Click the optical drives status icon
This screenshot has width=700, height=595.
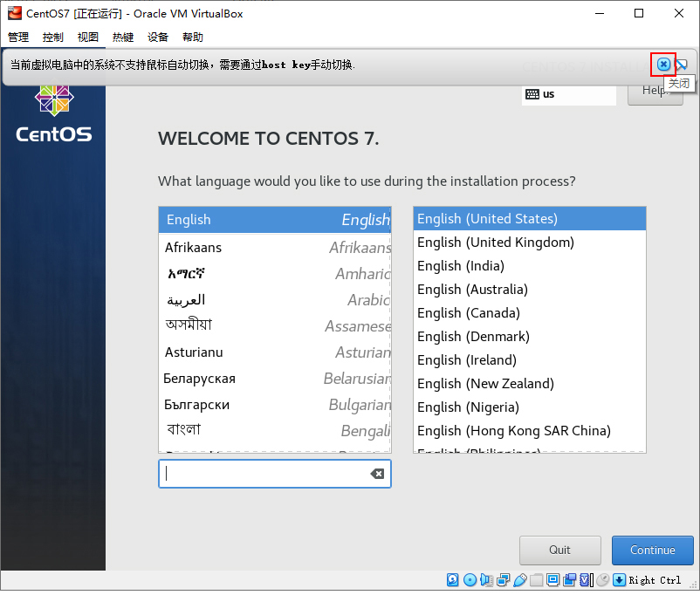click(x=470, y=579)
